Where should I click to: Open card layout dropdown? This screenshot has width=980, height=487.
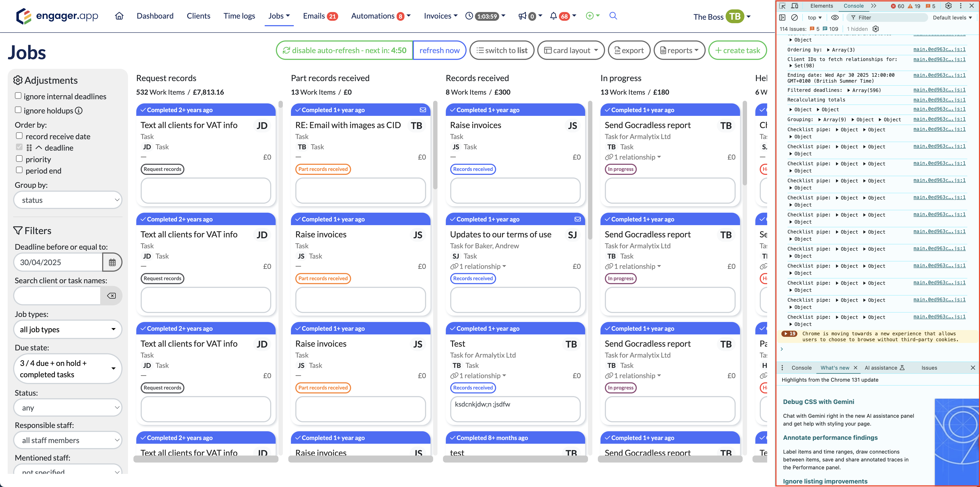[571, 50]
